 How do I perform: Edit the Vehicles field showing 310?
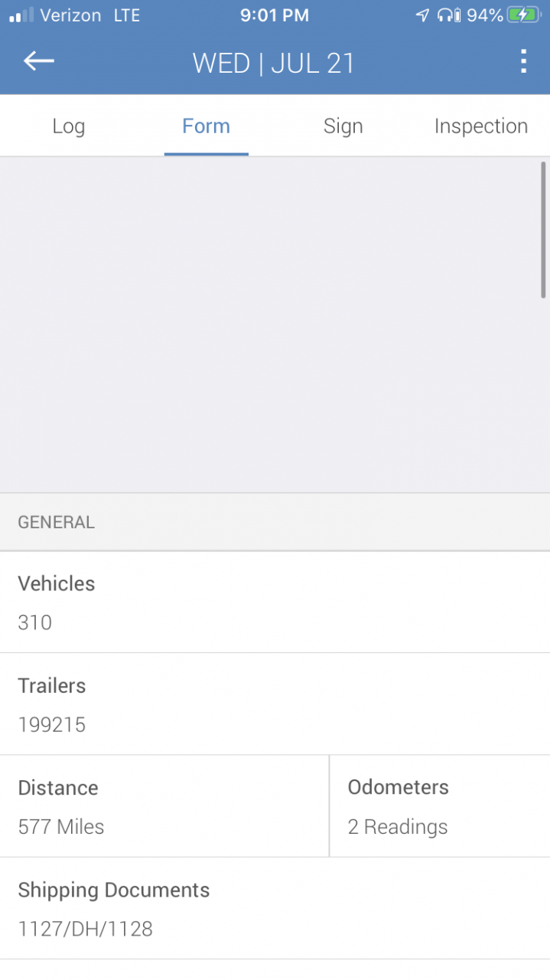275,602
